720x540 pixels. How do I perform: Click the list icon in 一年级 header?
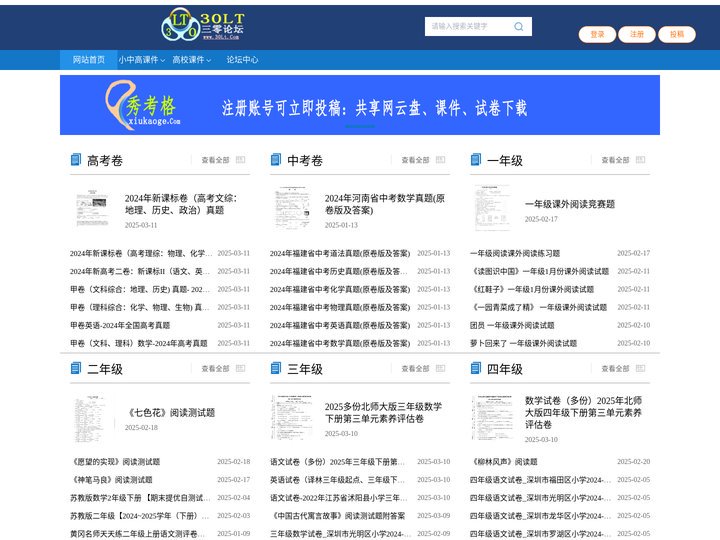point(641,160)
